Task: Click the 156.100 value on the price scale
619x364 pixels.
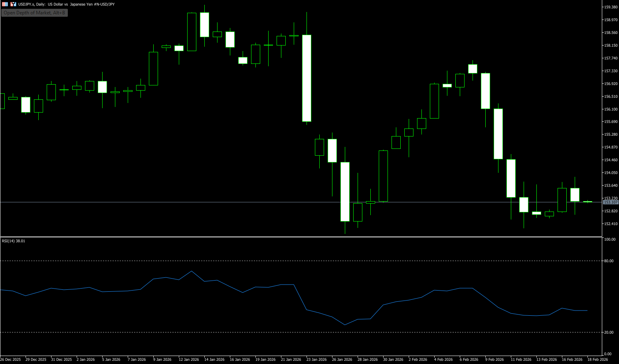Action: pos(611,109)
